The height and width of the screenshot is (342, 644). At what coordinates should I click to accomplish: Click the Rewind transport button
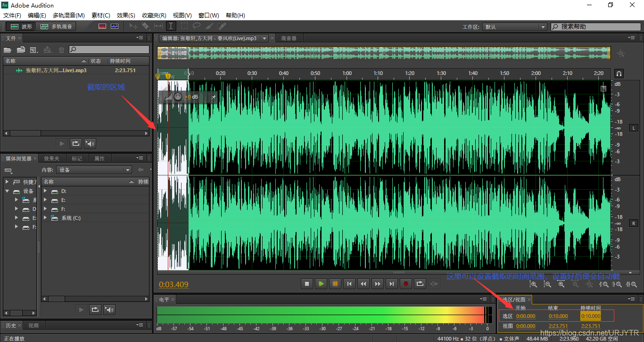(363, 284)
